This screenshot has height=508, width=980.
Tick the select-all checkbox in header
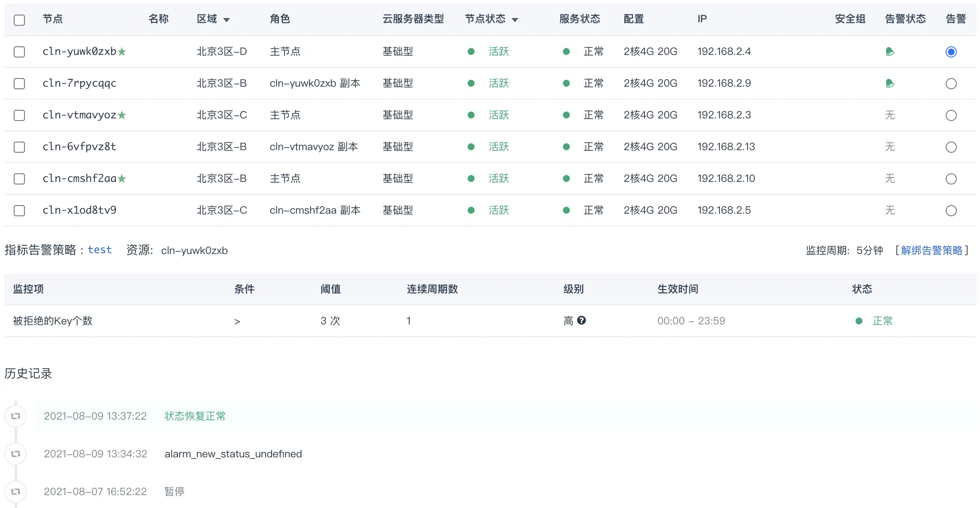pyautogui.click(x=19, y=20)
